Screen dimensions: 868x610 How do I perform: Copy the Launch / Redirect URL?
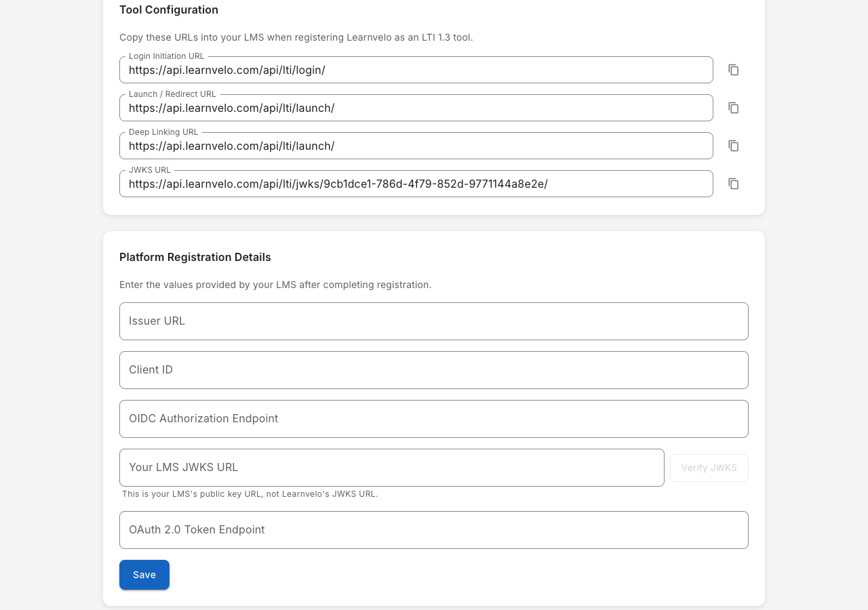[x=733, y=108]
